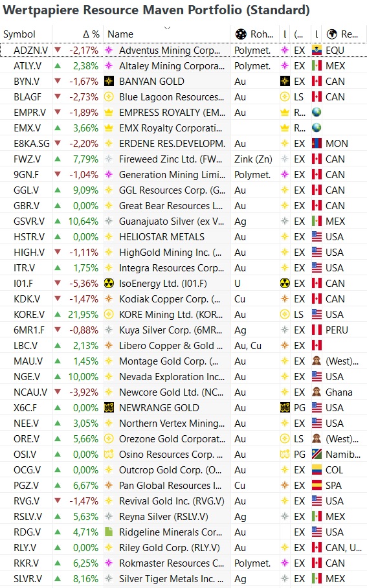Select the Orezone Gold Corporat... name

(172, 439)
